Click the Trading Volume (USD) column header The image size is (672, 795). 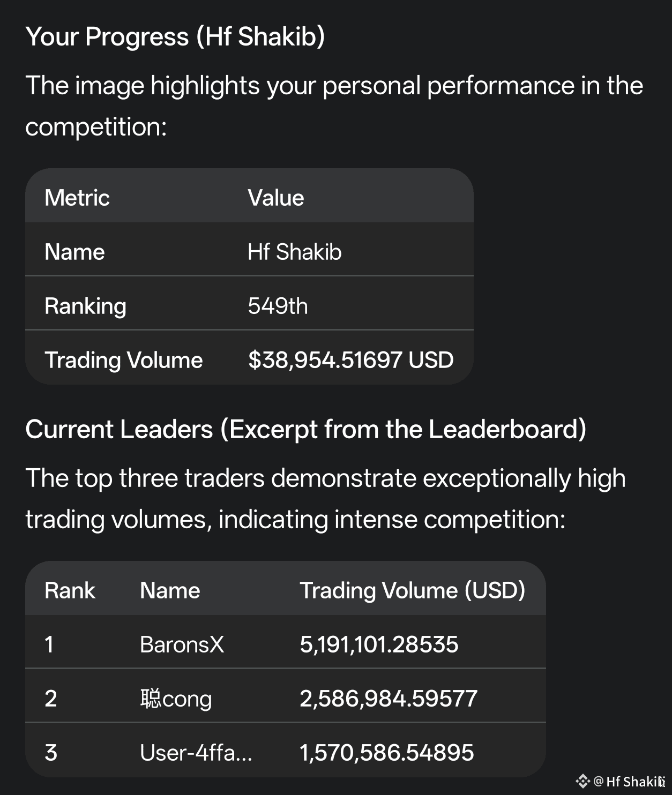point(412,590)
